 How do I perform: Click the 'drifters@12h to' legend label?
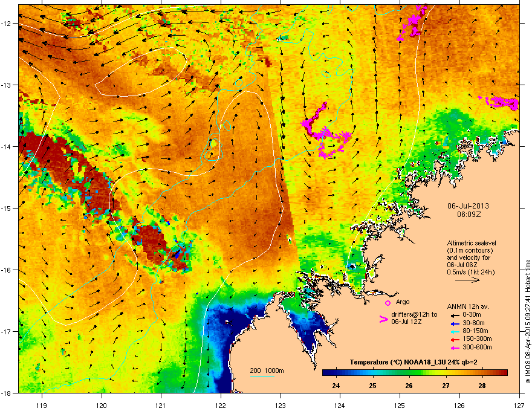click(x=414, y=314)
